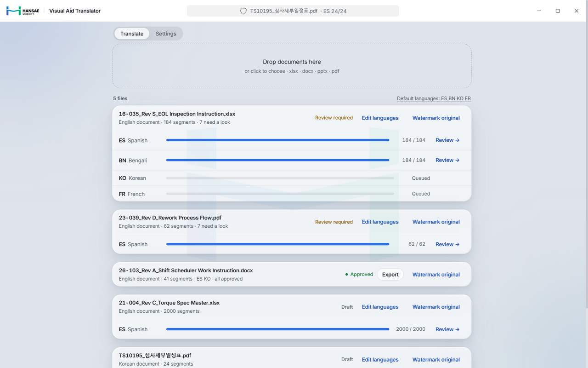588x368 pixels.
Task: Watermark original for EOL Inspection Instruction
Action: coord(436,118)
